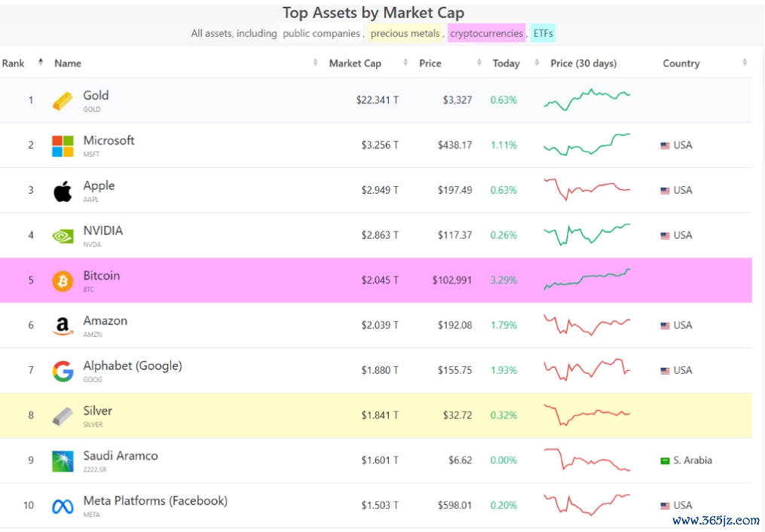The width and height of the screenshot is (765, 532).
Task: Click Silver price $32.72
Action: tap(457, 415)
